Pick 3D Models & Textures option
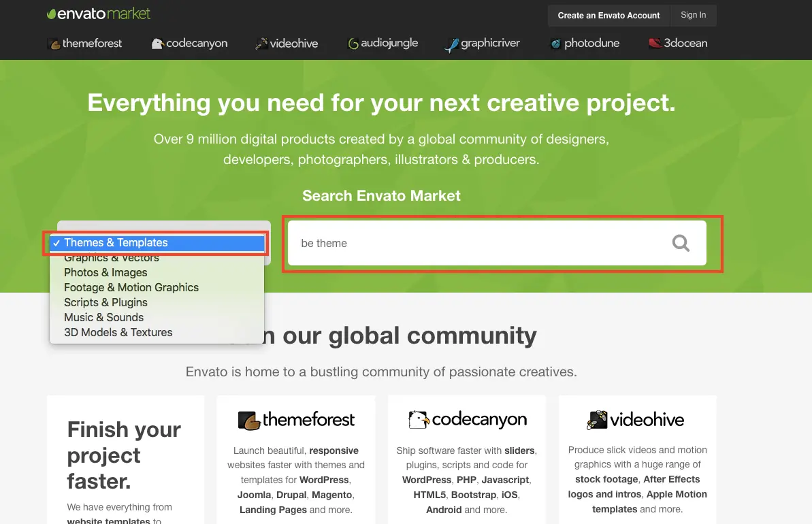This screenshot has height=524, width=812. tap(157, 332)
